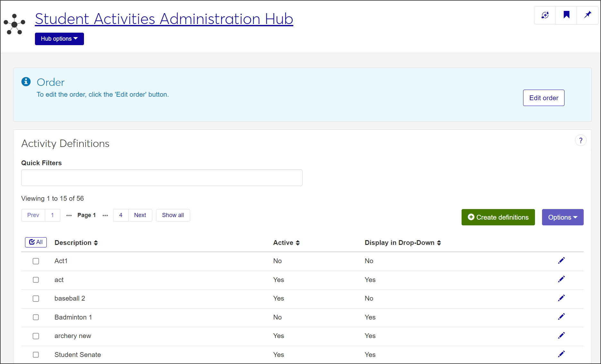Click the pencil icon for Student Senate

pyautogui.click(x=561, y=354)
